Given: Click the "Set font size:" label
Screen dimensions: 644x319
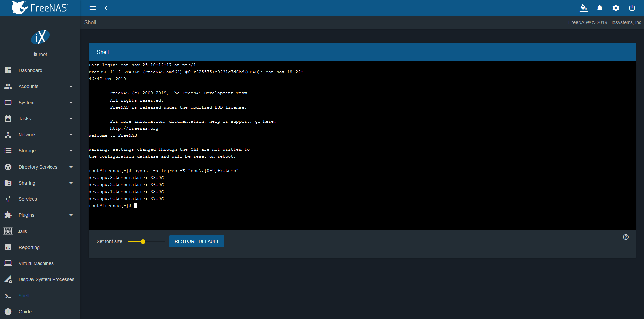Looking at the screenshot, I should click(x=110, y=241).
